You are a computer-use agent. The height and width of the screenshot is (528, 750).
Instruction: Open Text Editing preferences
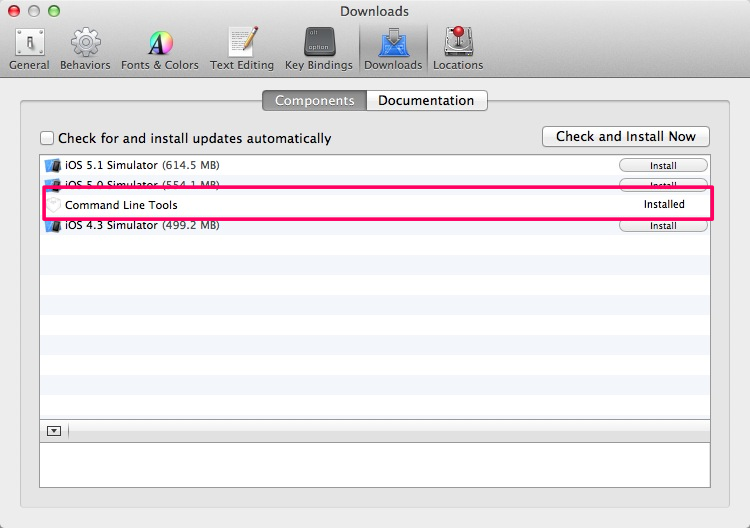tap(242, 50)
